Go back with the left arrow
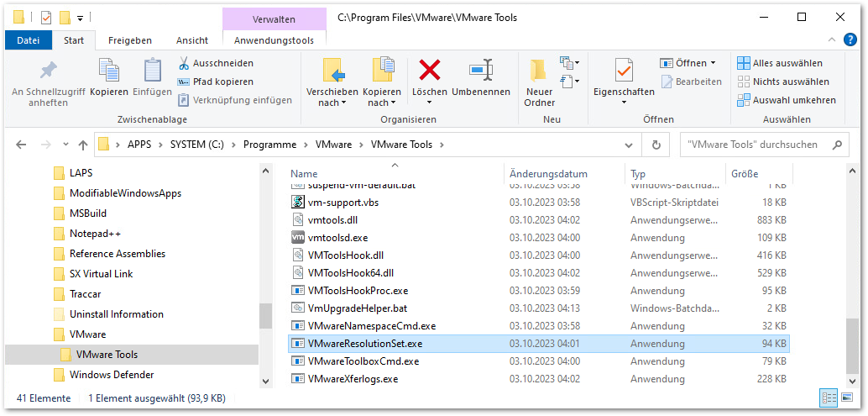The image size is (868, 416). 21,145
